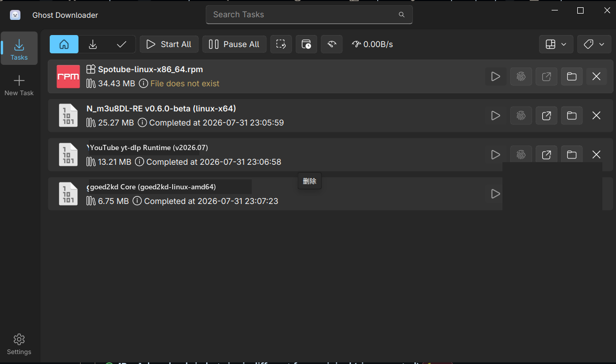Click the package icon before Spotube name
This screenshot has height=364, width=616.
(x=91, y=69)
